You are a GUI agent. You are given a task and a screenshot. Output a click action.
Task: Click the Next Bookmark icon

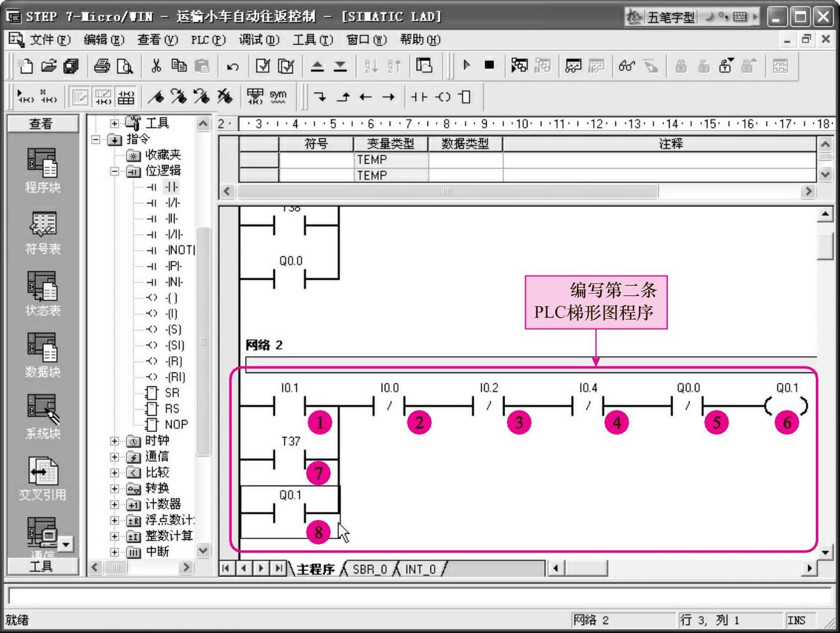[x=179, y=96]
